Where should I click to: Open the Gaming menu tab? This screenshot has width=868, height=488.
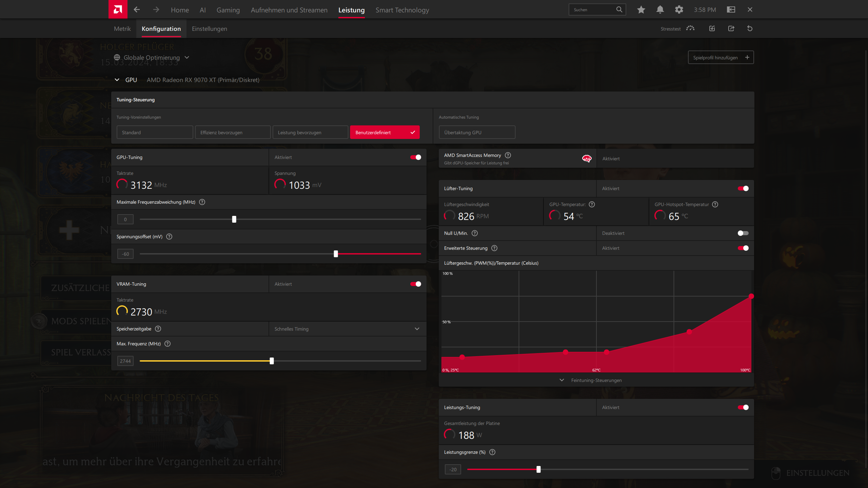(228, 10)
